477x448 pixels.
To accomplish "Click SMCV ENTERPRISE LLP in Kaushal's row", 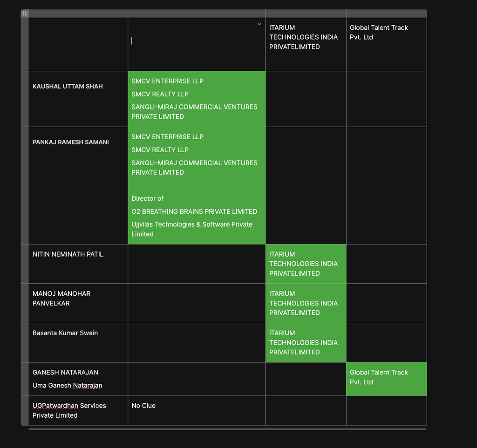I will pos(167,81).
